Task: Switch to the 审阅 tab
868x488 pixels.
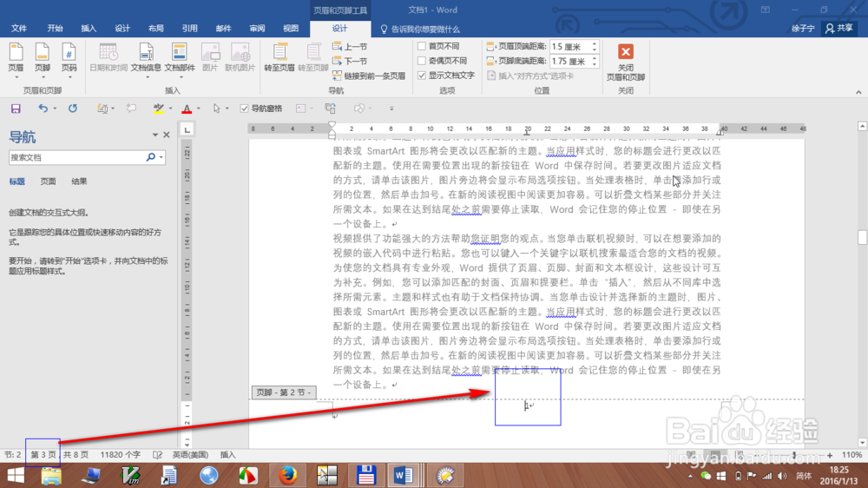Action: pyautogui.click(x=257, y=29)
